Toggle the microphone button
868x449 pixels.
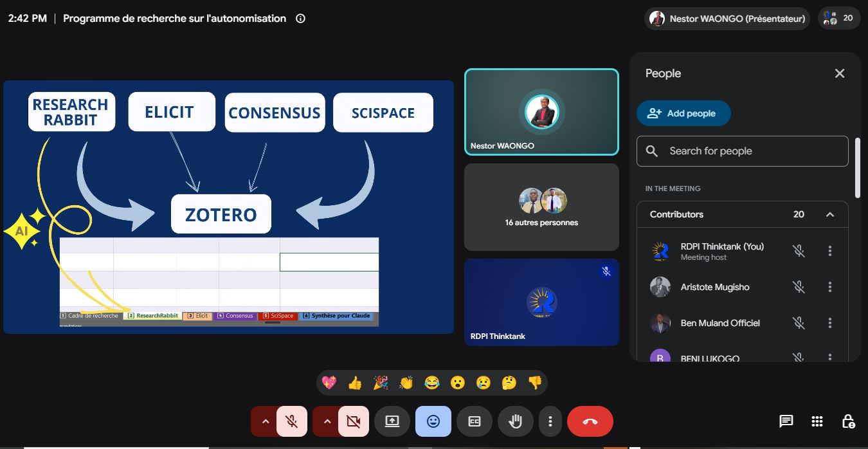point(292,421)
